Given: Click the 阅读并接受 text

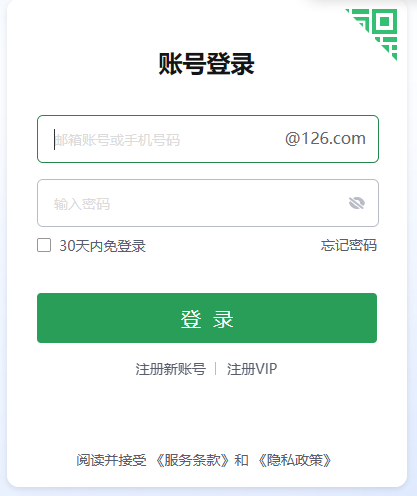Looking at the screenshot, I should pyautogui.click(x=111, y=460).
